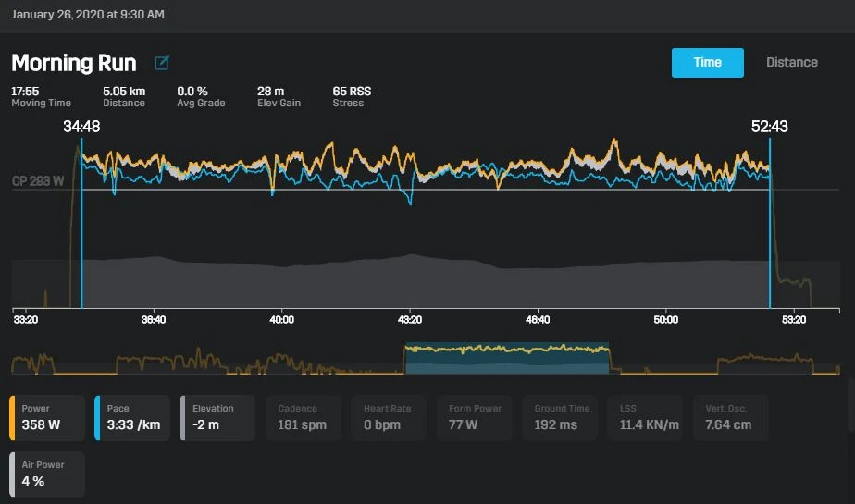855x504 pixels.
Task: Toggle the Power 358 W metric
Action: pyautogui.click(x=47, y=418)
